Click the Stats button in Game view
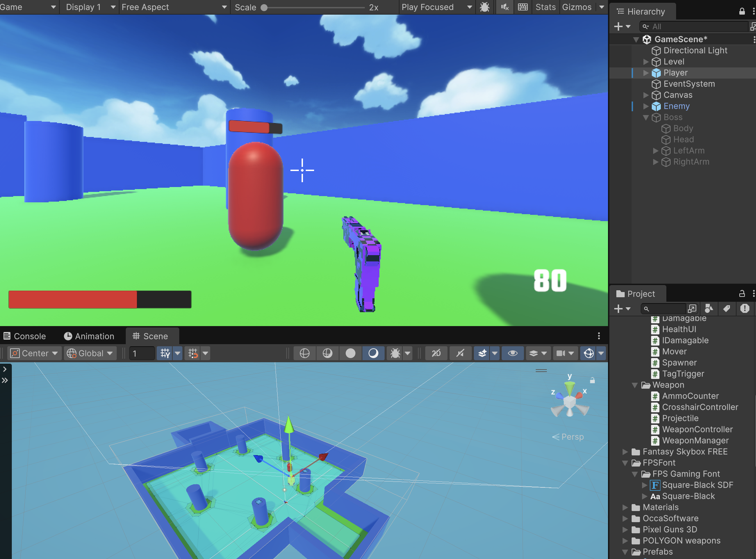Image resolution: width=756 pixels, height=559 pixels. [545, 7]
